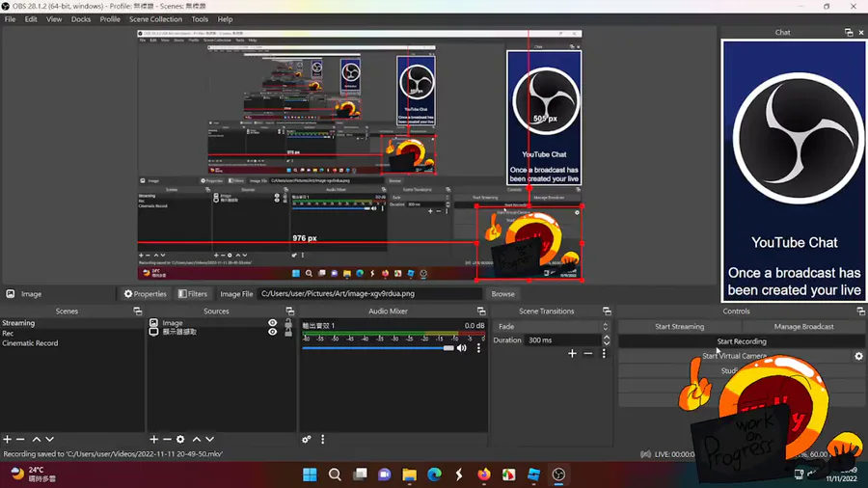Add a new scene with the plus icon
The width and height of the screenshot is (868, 488).
click(7, 440)
